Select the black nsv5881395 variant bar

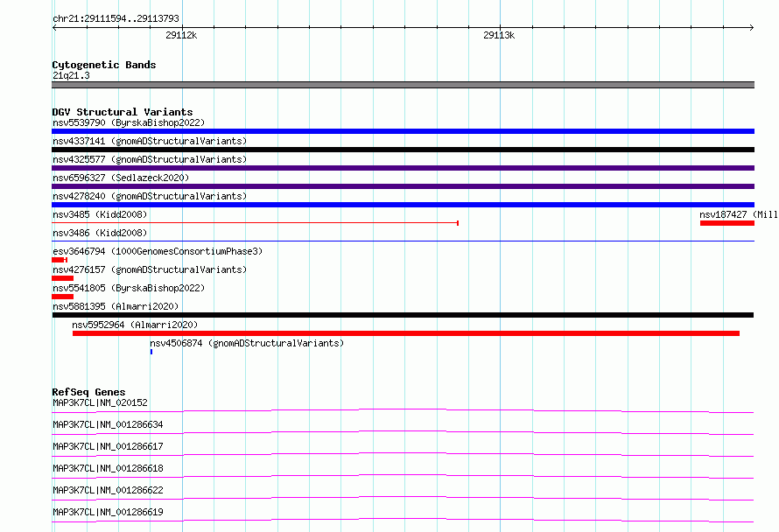pos(403,315)
